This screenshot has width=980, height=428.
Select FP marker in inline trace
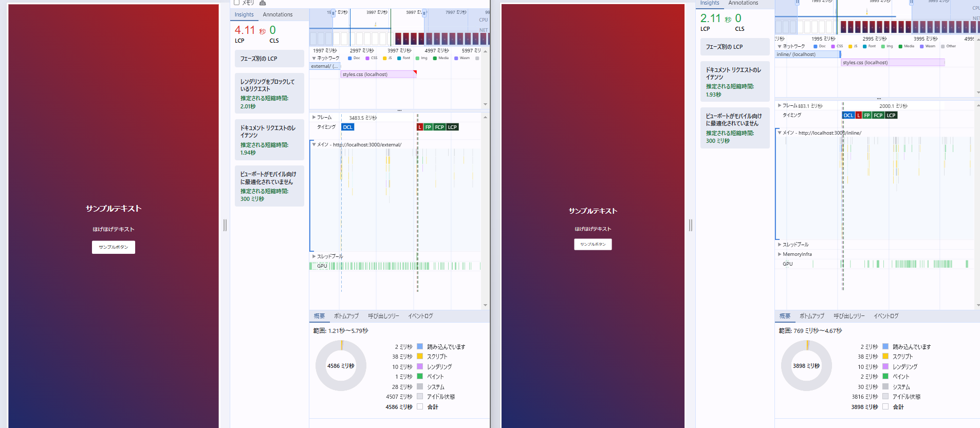pyautogui.click(x=867, y=115)
